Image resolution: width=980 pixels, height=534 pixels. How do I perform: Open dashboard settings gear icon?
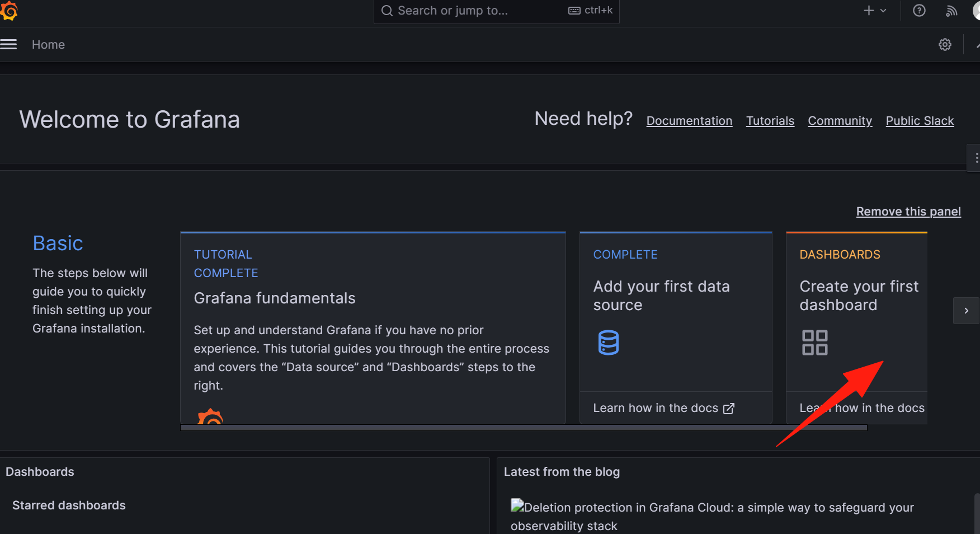point(945,45)
